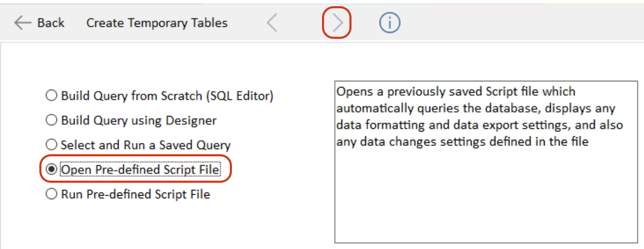Screen dimensions: 644x249
Task: Click the 'Select and Run a Saved Query' label
Action: 145,145
